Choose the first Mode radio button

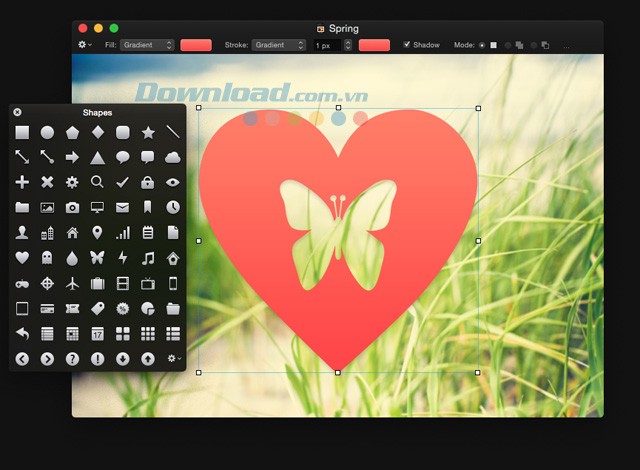click(482, 45)
